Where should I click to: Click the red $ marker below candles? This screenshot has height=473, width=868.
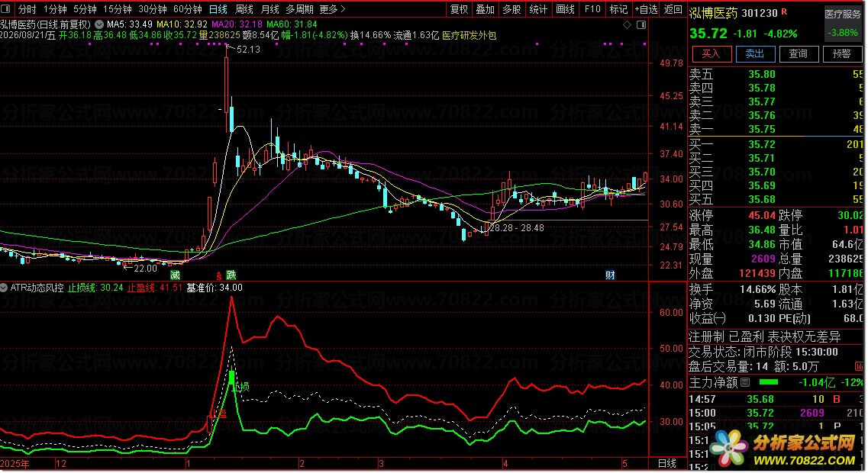218,275
